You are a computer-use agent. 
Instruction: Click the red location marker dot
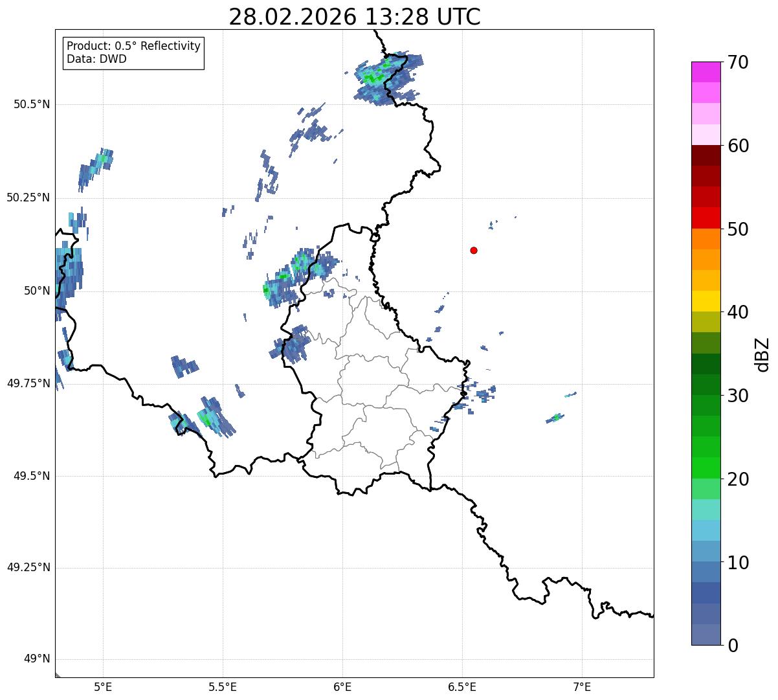474,250
